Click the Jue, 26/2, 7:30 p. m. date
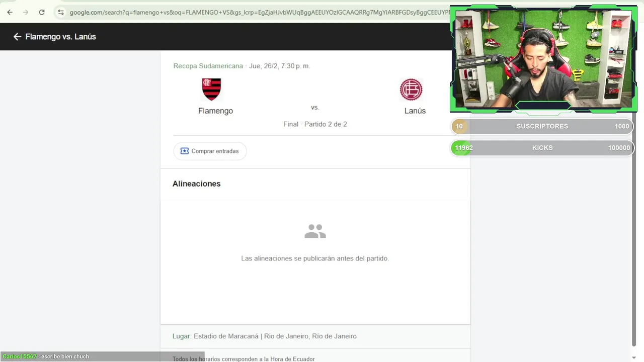This screenshot has width=644, height=362. (x=280, y=66)
